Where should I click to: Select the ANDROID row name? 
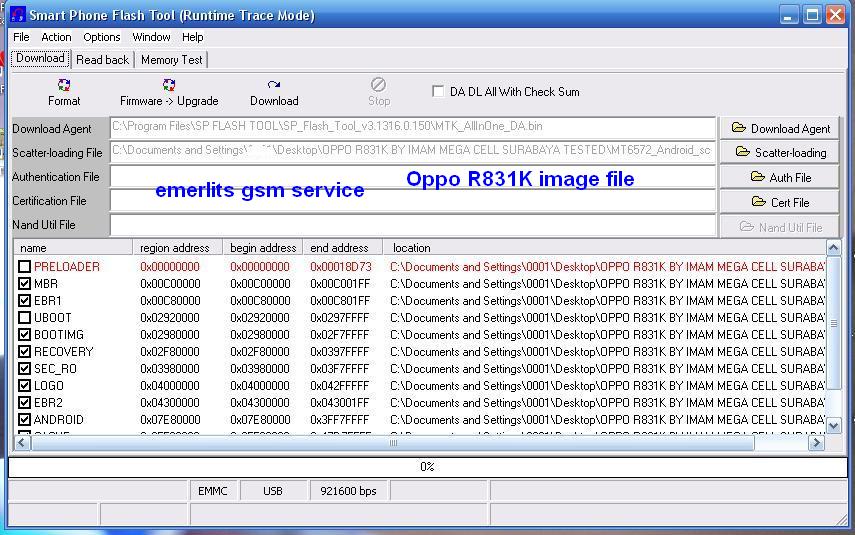click(x=59, y=419)
